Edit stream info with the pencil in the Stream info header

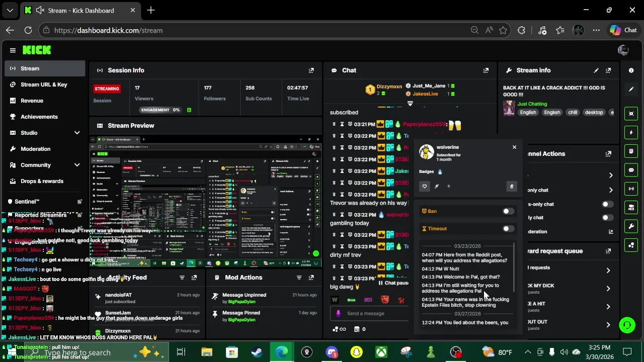pos(596,70)
